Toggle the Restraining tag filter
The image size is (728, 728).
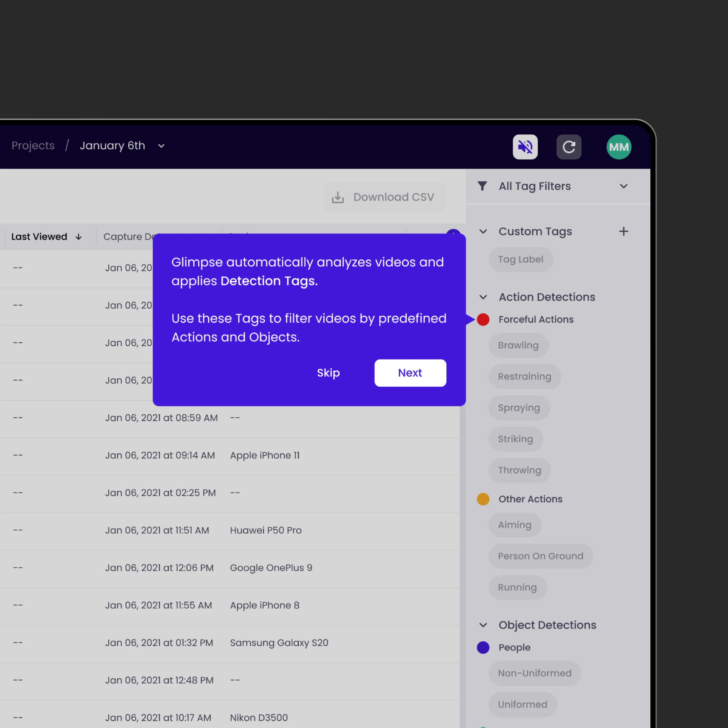coord(524,376)
